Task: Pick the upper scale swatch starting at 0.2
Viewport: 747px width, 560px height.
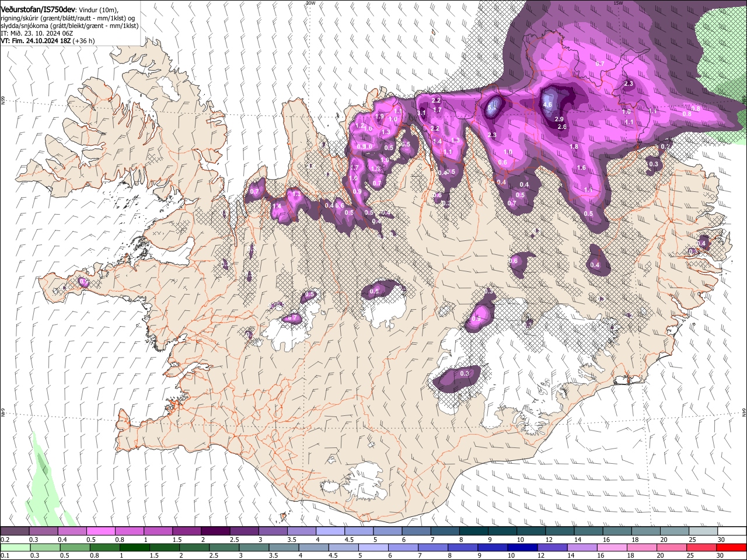Action: pos(15,531)
